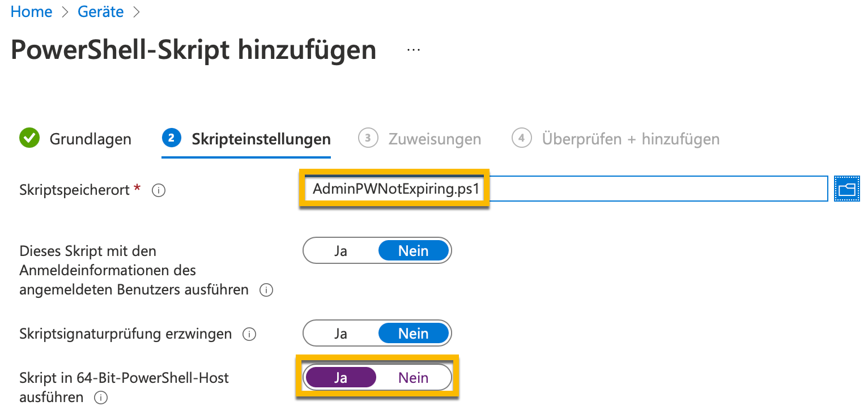Go to Überprüfen + hinzufügen tab
This screenshot has height=410, width=868.
click(x=630, y=139)
